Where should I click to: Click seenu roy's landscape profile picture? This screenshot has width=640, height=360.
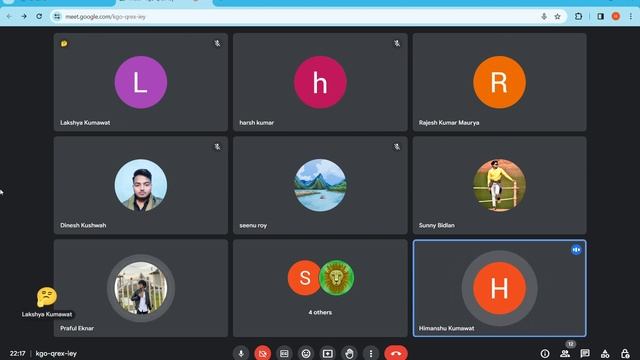(320, 185)
